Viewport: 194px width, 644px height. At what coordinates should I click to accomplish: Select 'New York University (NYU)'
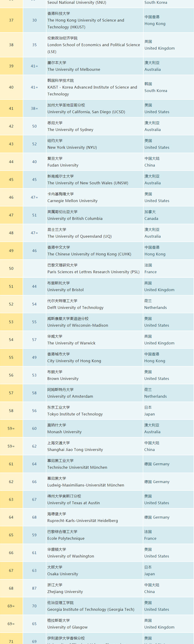click(x=72, y=148)
